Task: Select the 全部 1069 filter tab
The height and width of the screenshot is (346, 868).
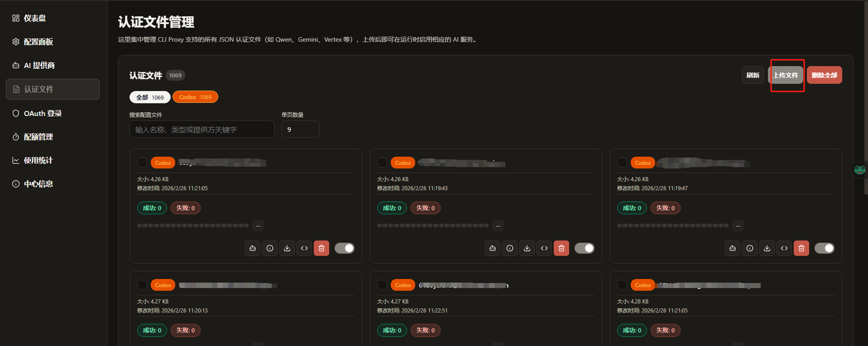Action: [150, 97]
